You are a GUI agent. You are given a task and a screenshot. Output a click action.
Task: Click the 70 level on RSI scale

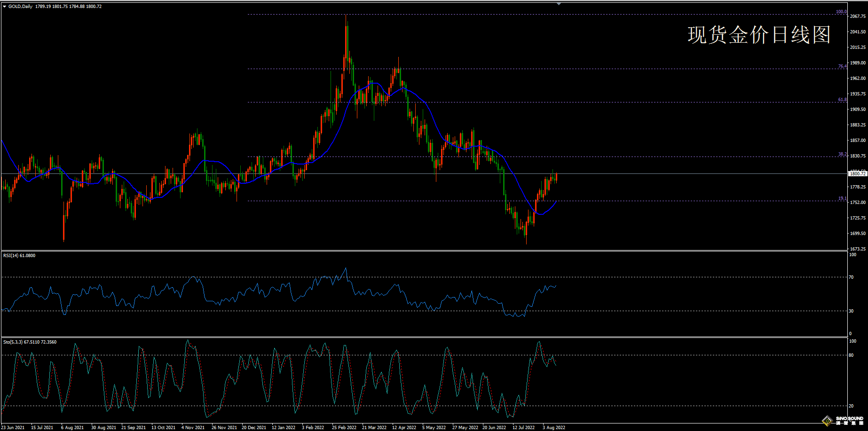tap(852, 277)
